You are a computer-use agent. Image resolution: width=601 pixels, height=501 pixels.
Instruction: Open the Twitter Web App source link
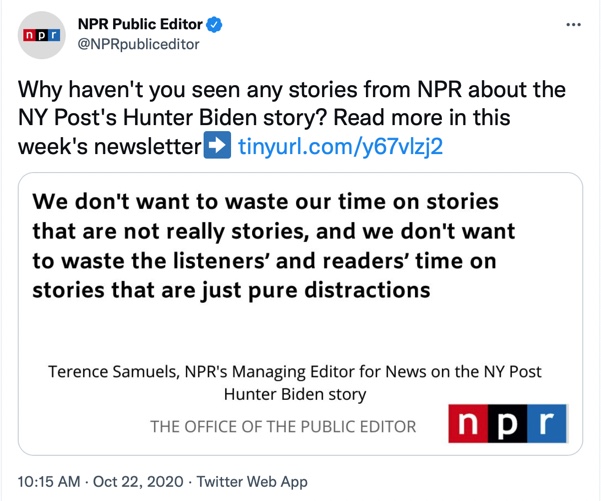click(252, 481)
